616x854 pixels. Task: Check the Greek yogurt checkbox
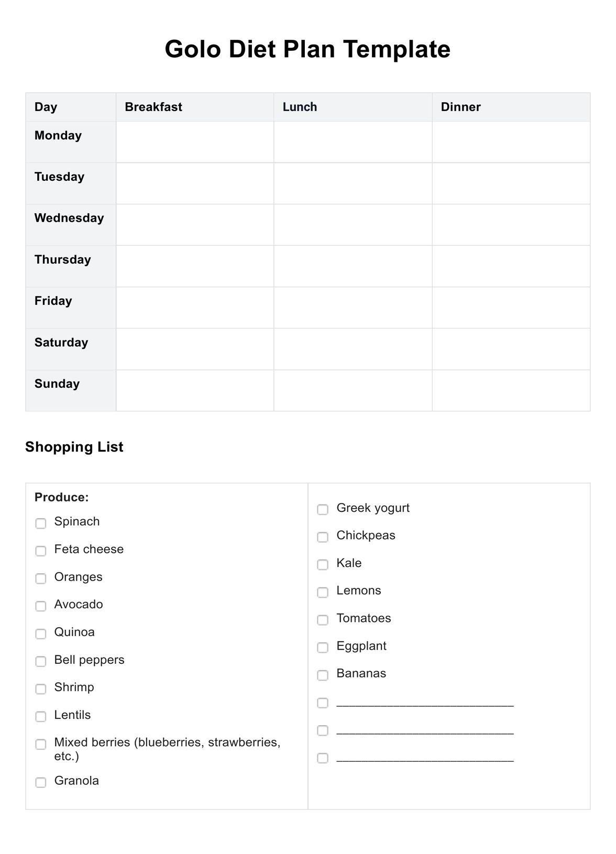pos(323,510)
